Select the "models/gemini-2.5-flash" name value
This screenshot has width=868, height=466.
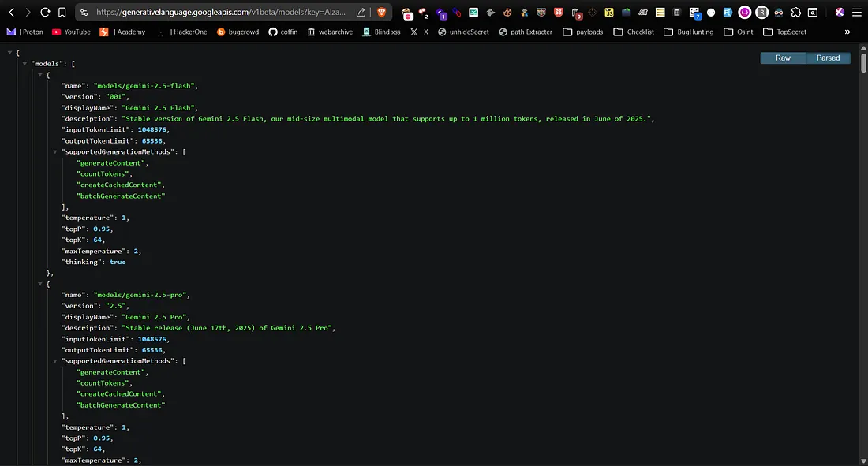pyautogui.click(x=144, y=86)
